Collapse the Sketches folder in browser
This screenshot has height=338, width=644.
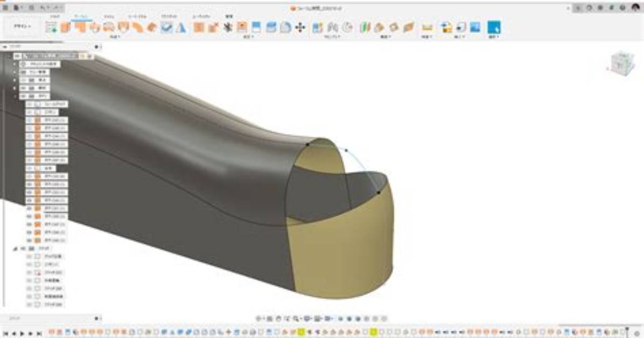point(16,249)
